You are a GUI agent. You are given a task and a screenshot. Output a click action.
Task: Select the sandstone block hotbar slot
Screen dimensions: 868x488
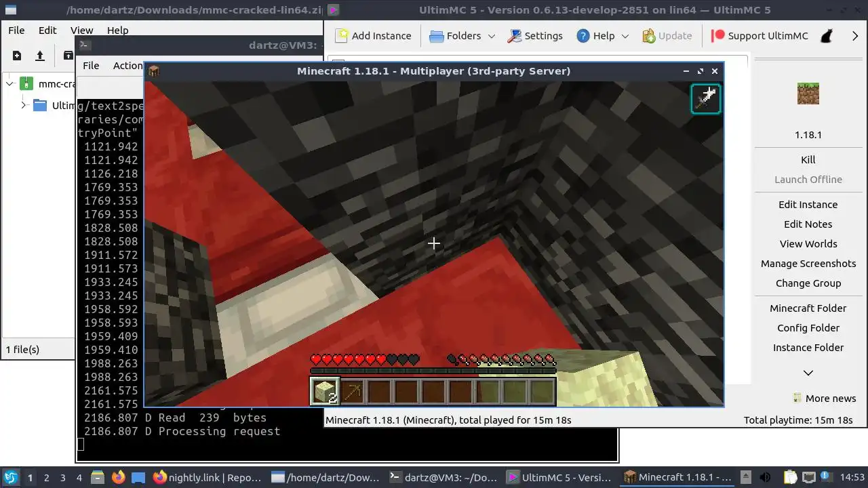pos(324,392)
